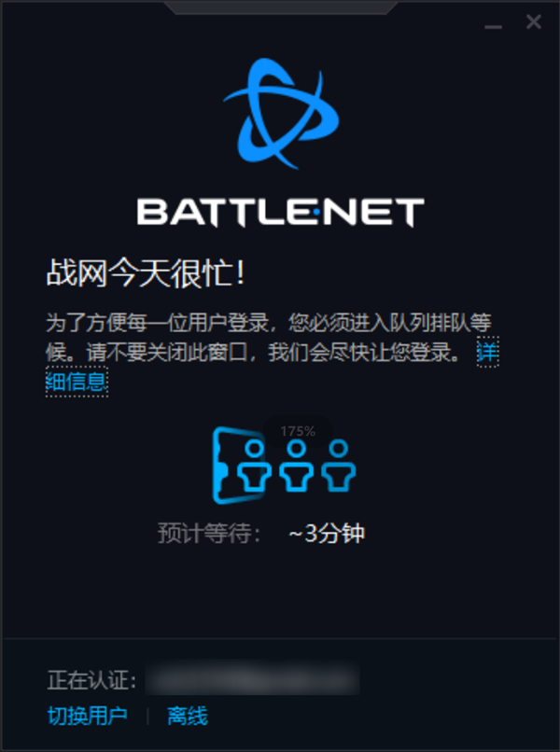The width and height of the screenshot is (560, 752).
Task: Click the blue Battle.net swirl logo
Action: pos(281,114)
